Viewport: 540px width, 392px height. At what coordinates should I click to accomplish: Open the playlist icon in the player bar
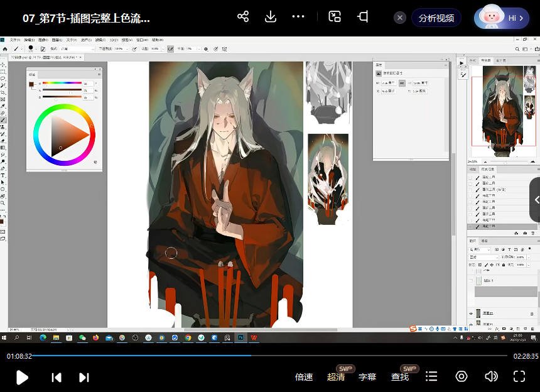(x=431, y=377)
